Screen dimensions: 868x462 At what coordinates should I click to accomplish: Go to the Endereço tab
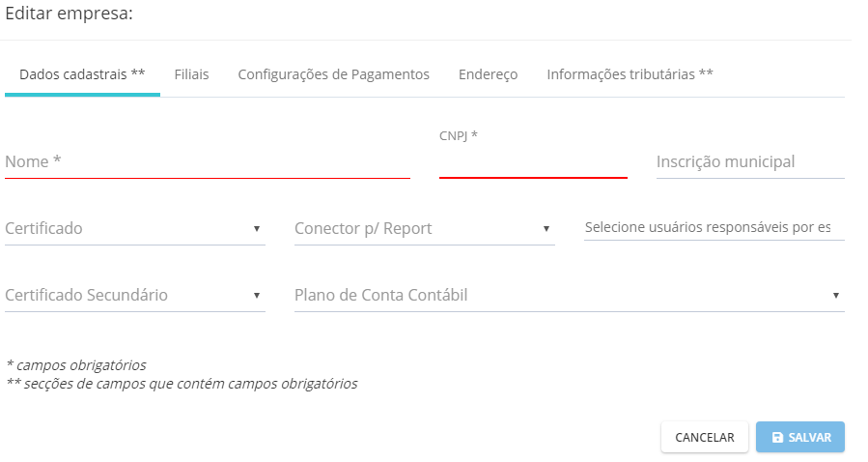pos(489,74)
